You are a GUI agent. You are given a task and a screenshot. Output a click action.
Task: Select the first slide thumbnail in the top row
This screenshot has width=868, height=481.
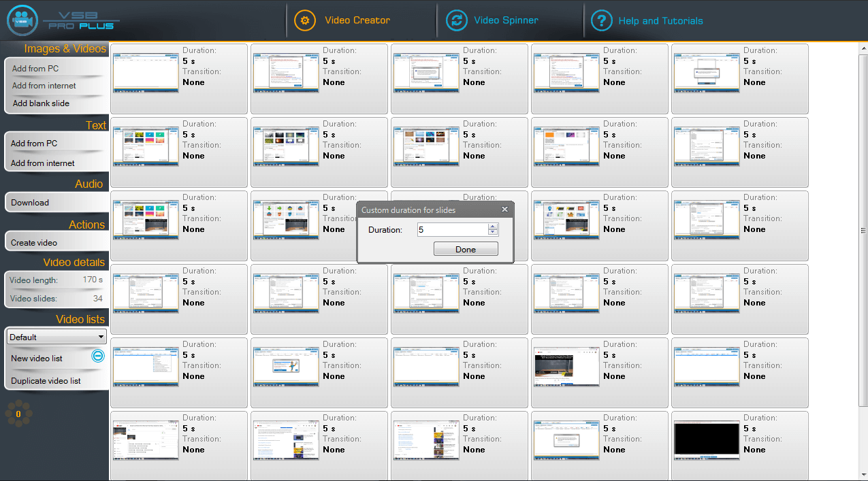click(x=146, y=71)
